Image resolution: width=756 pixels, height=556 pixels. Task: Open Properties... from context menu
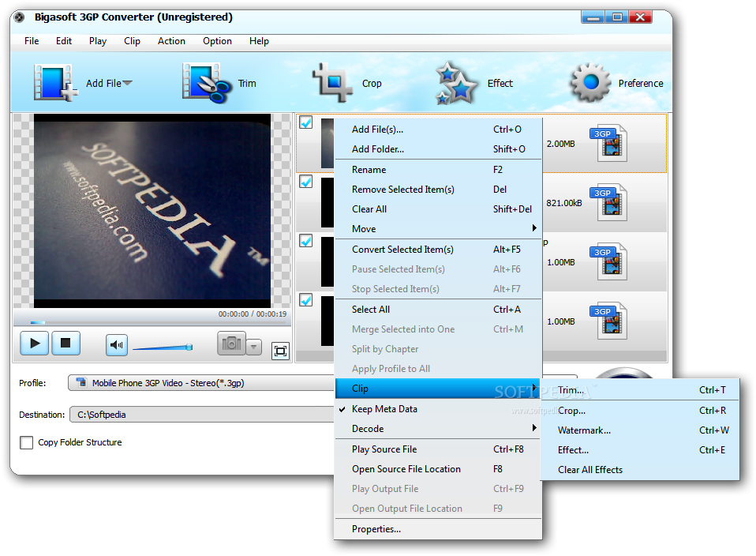pos(438,529)
